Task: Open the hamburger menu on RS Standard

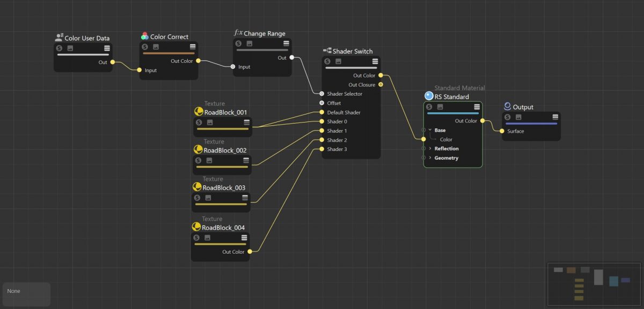Action: (x=477, y=107)
